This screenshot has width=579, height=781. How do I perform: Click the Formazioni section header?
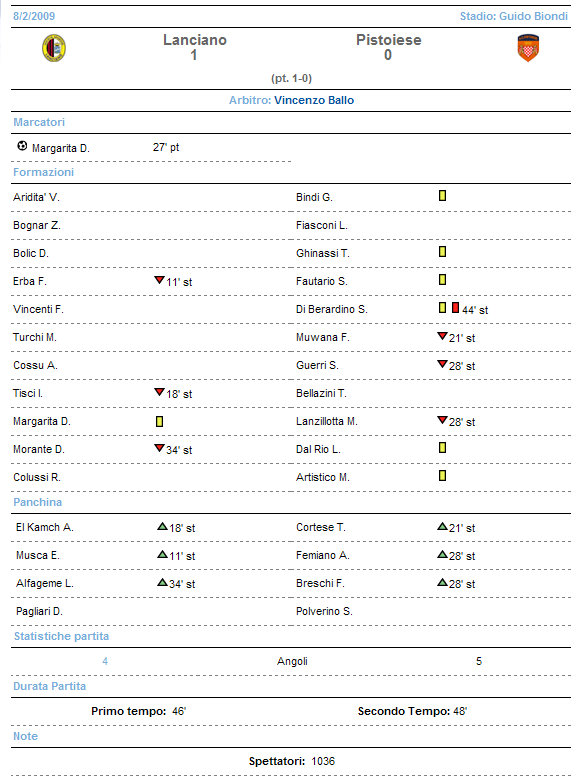(43, 172)
